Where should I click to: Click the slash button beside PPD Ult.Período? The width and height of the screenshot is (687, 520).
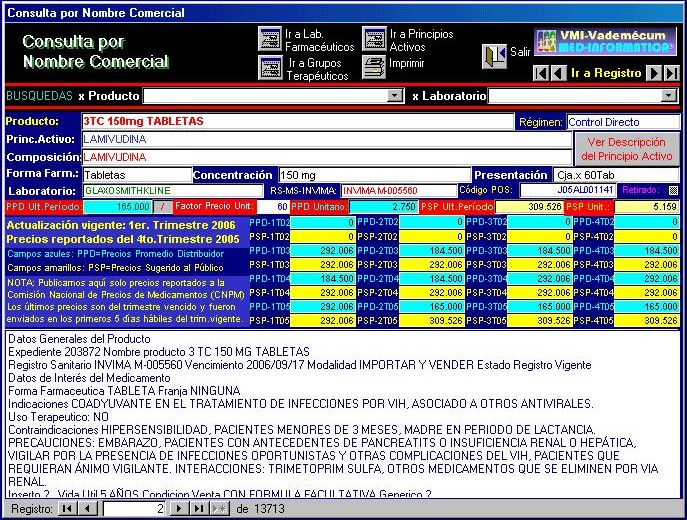click(163, 207)
